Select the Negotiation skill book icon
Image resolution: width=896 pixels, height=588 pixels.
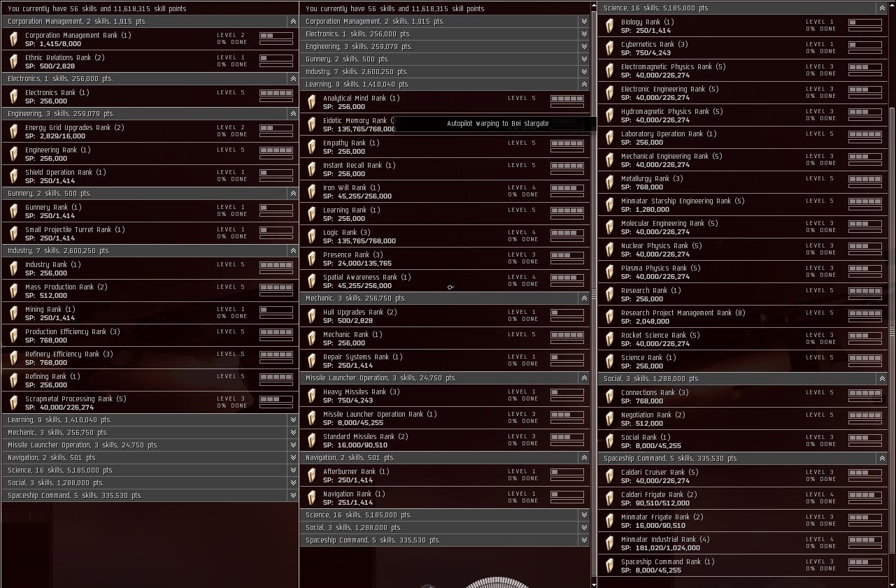609,419
